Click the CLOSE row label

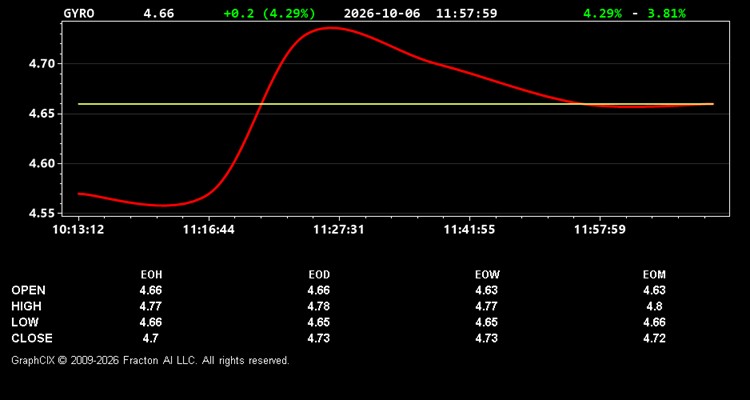click(x=32, y=338)
